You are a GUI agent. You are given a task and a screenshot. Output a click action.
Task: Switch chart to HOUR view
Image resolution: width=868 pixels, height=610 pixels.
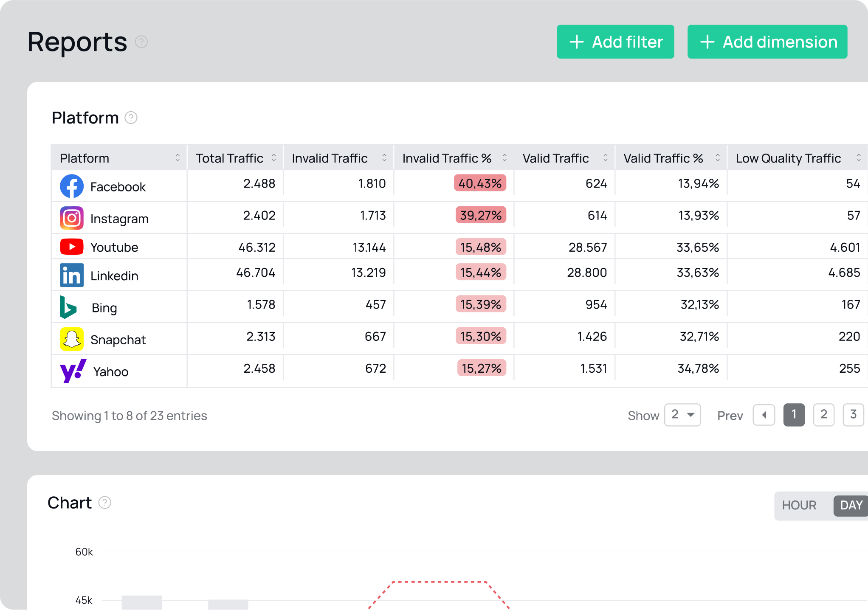(799, 505)
